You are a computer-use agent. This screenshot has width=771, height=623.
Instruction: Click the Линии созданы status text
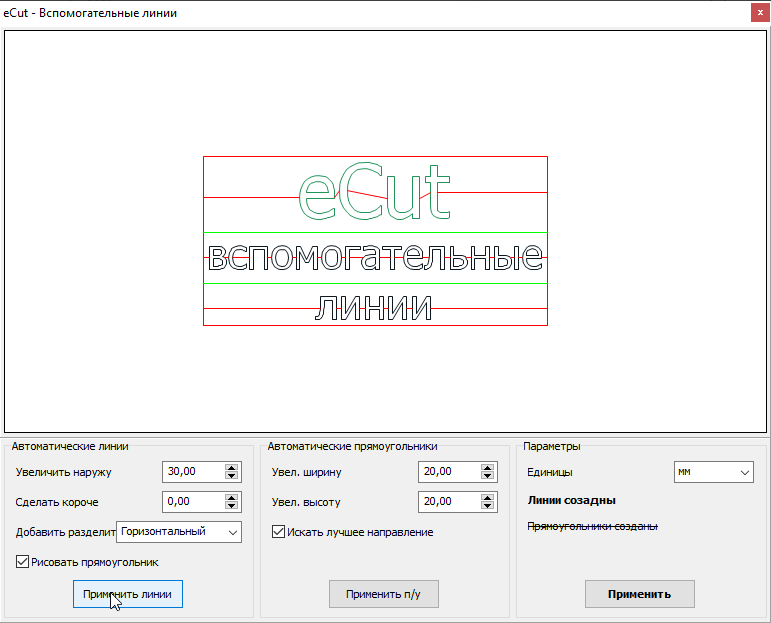point(571,501)
